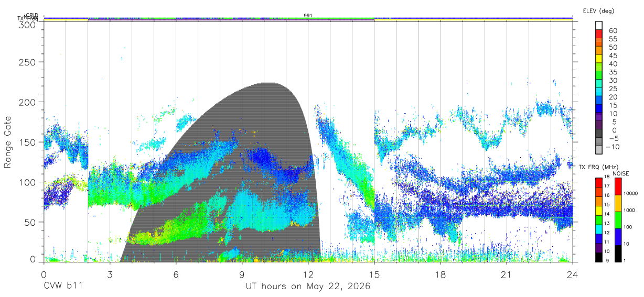Click the "Range Gate" y-axis label
Viewport: 644px width, 297px height.
pyautogui.click(x=8, y=142)
